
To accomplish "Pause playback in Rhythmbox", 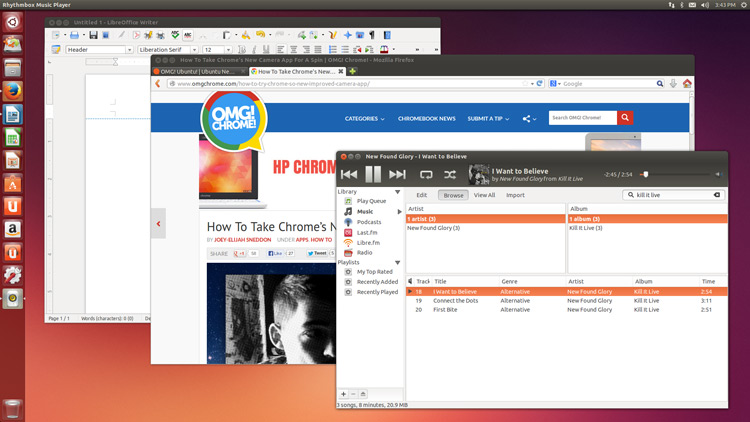I will 373,175.
